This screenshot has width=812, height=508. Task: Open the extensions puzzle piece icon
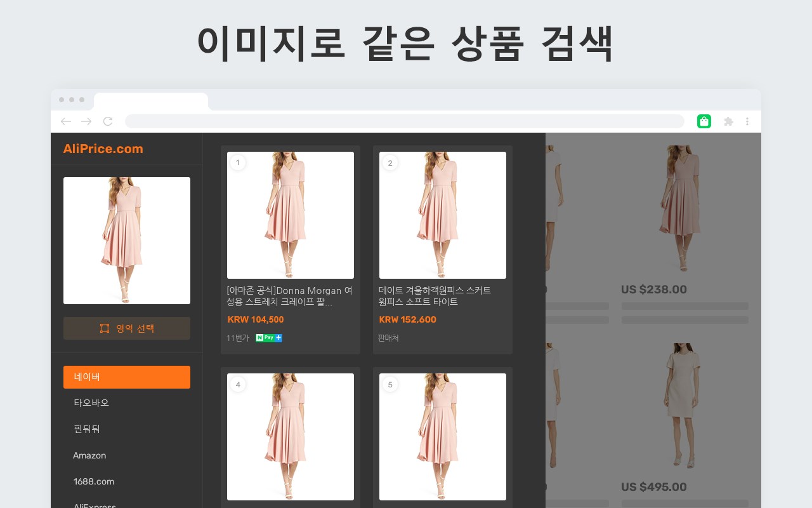(x=728, y=121)
